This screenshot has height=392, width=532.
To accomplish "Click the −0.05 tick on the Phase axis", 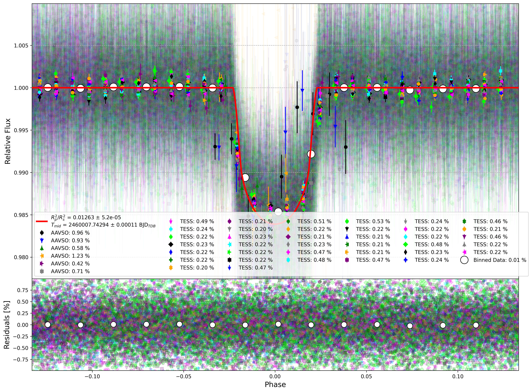I will pyautogui.click(x=183, y=376).
